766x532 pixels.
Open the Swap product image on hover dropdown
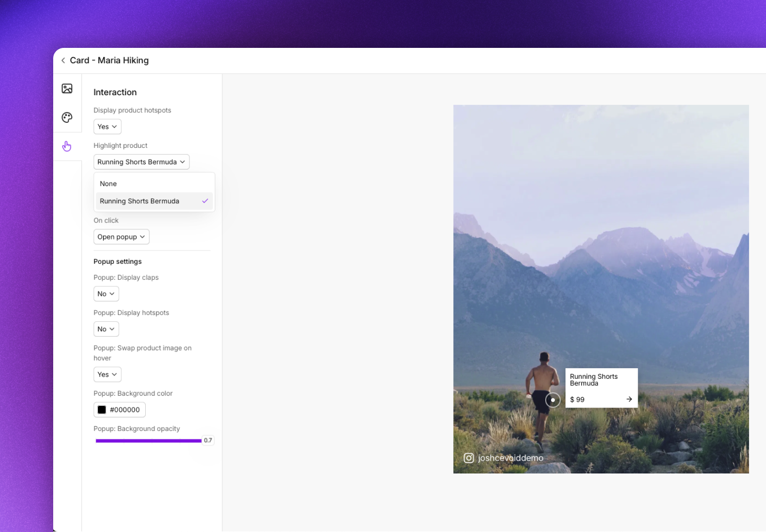tap(107, 375)
